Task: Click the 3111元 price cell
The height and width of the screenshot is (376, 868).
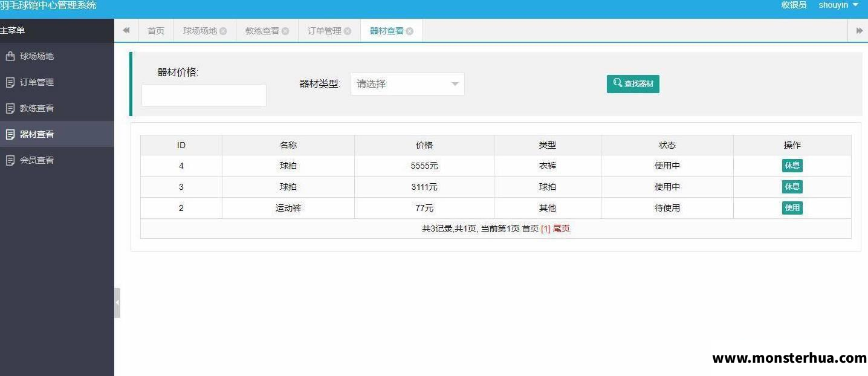Action: [x=424, y=187]
